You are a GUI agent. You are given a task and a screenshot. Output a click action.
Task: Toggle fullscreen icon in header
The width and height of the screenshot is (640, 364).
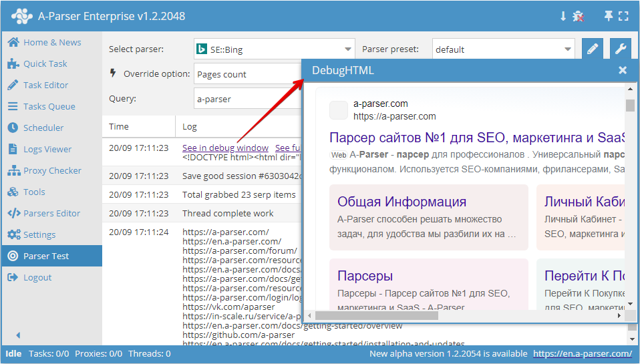(x=623, y=16)
